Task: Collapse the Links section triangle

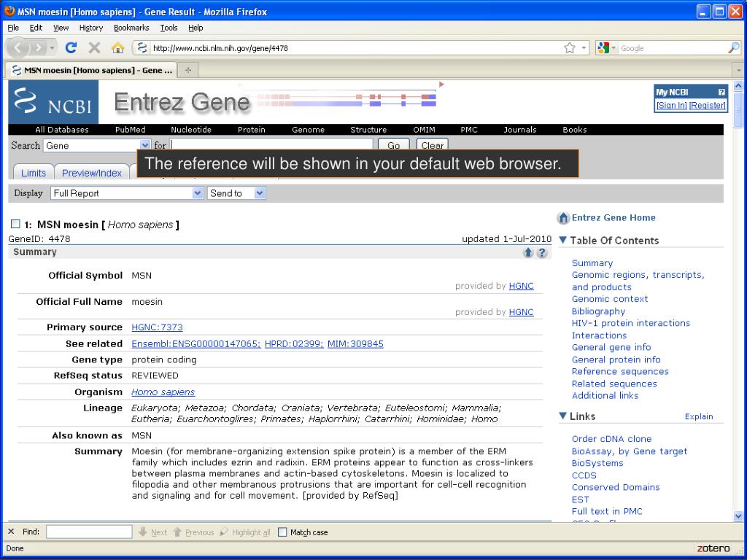Action: [562, 416]
